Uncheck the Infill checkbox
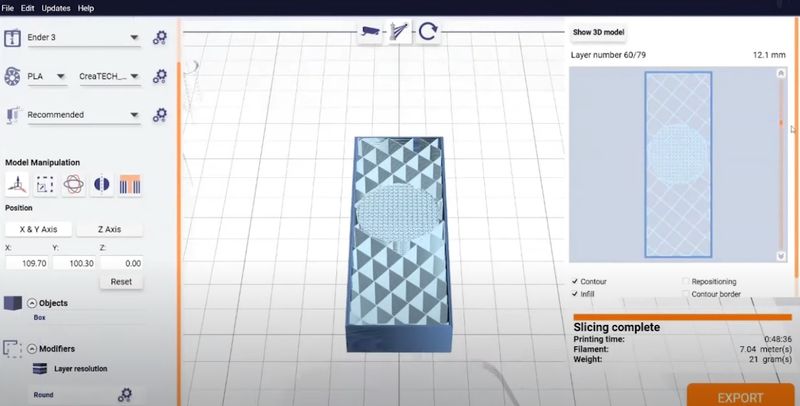 point(575,294)
